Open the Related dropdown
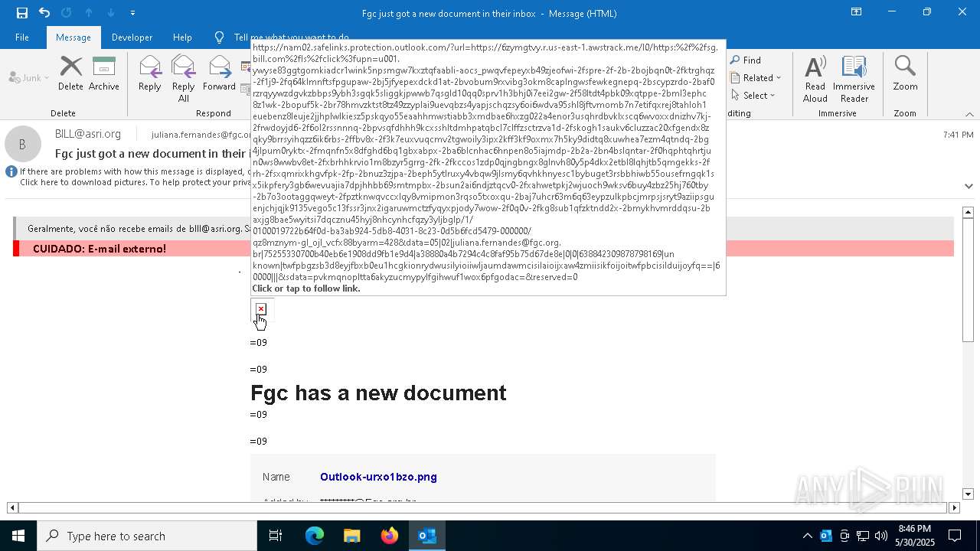 coord(756,77)
